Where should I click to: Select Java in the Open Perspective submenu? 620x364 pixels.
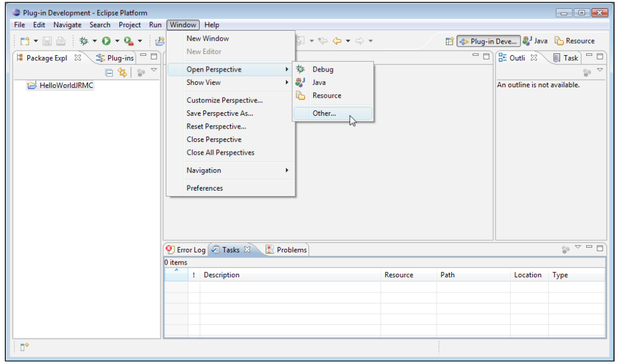click(333, 83)
